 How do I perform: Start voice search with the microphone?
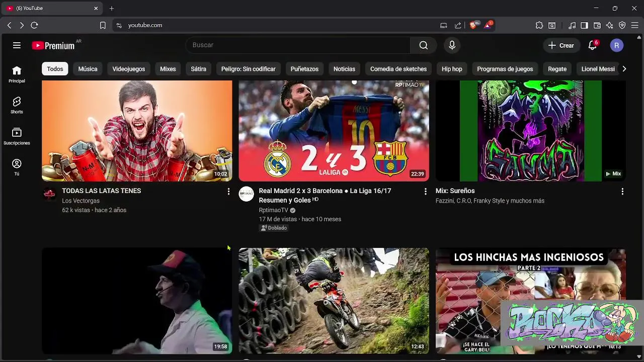point(452,45)
